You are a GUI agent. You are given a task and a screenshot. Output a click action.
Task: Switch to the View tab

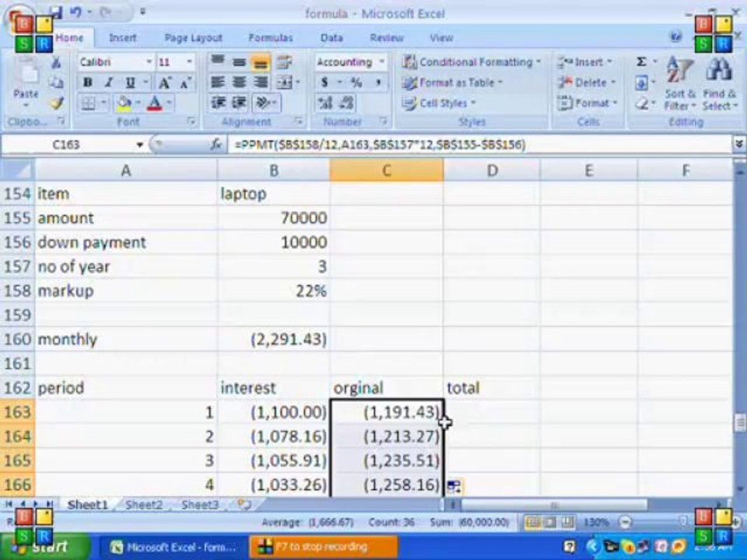tap(441, 37)
